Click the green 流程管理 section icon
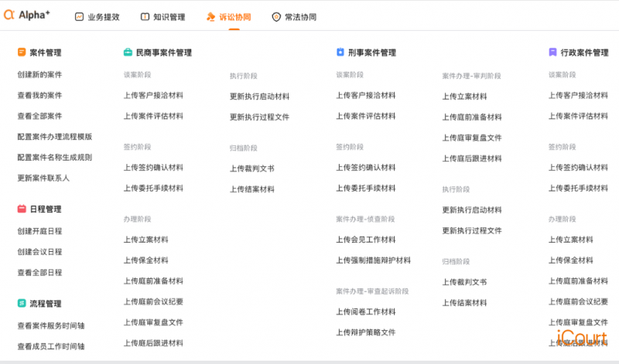619x364 pixels. (x=22, y=304)
